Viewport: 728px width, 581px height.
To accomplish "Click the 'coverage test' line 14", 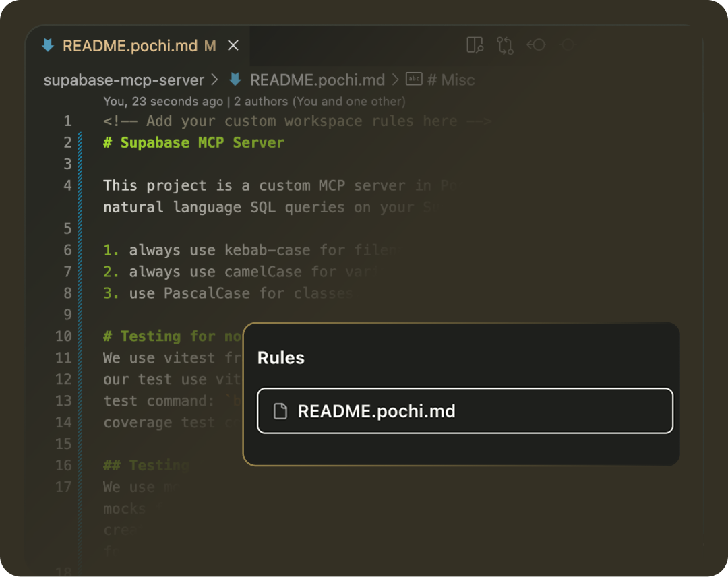I will tap(173, 423).
